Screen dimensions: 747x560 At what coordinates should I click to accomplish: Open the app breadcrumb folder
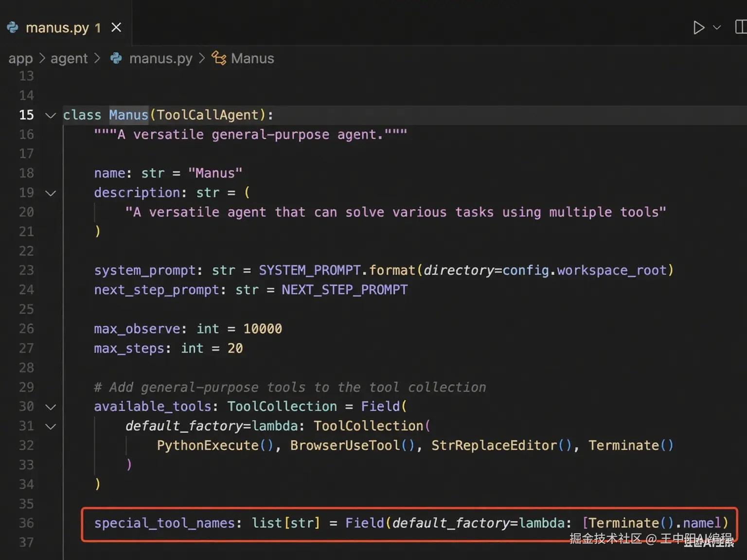[x=20, y=58]
